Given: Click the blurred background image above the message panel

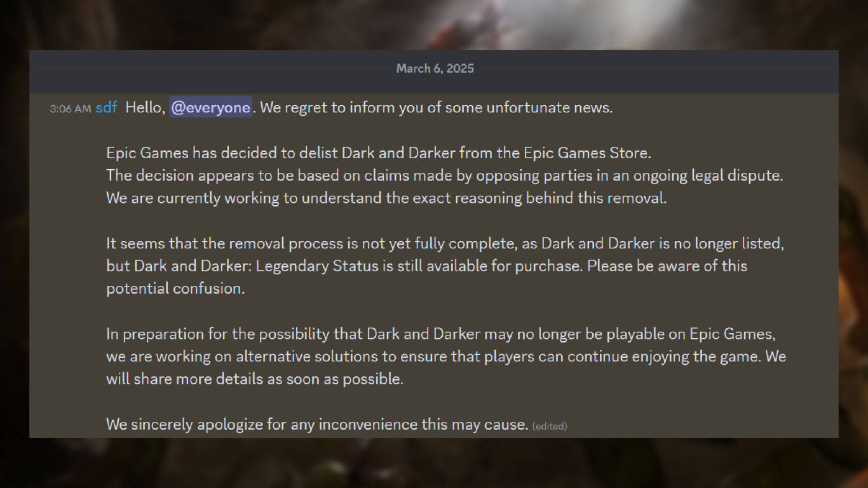Looking at the screenshot, I should pyautogui.click(x=434, y=24).
